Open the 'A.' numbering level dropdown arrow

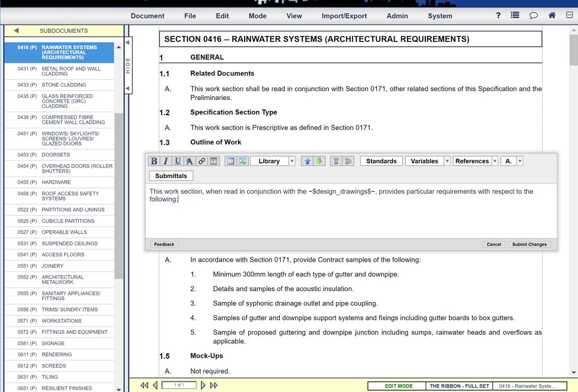520,161
